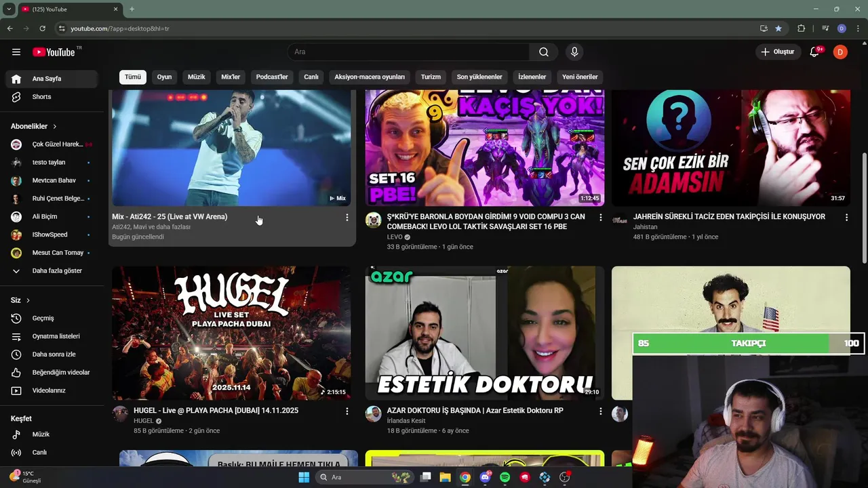Viewport: 868px width, 488px height.
Task: Open Jahistan channel name link
Action: pos(646,227)
